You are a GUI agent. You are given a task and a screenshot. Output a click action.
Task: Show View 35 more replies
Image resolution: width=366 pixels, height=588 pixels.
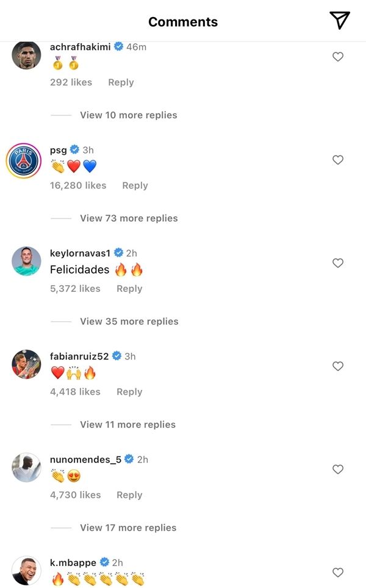pyautogui.click(x=129, y=321)
